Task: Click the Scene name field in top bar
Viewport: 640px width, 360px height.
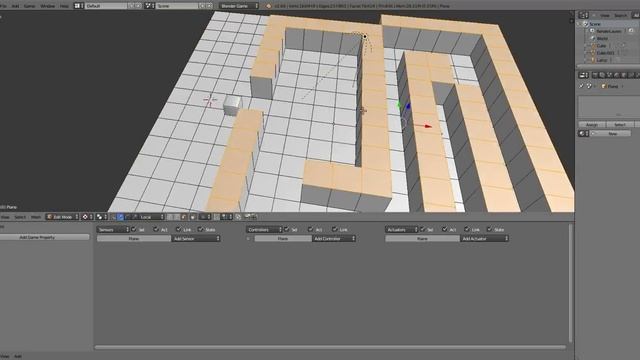Action: pos(178,6)
